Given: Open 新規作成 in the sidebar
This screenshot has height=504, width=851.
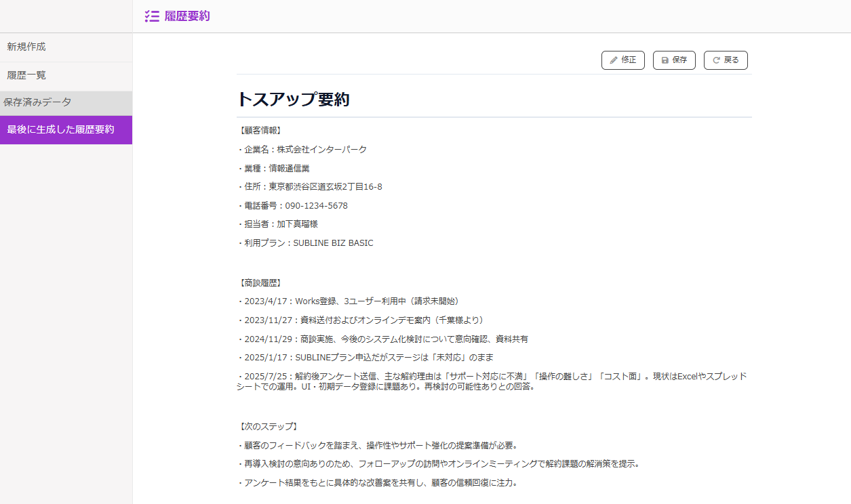Looking at the screenshot, I should (26, 47).
